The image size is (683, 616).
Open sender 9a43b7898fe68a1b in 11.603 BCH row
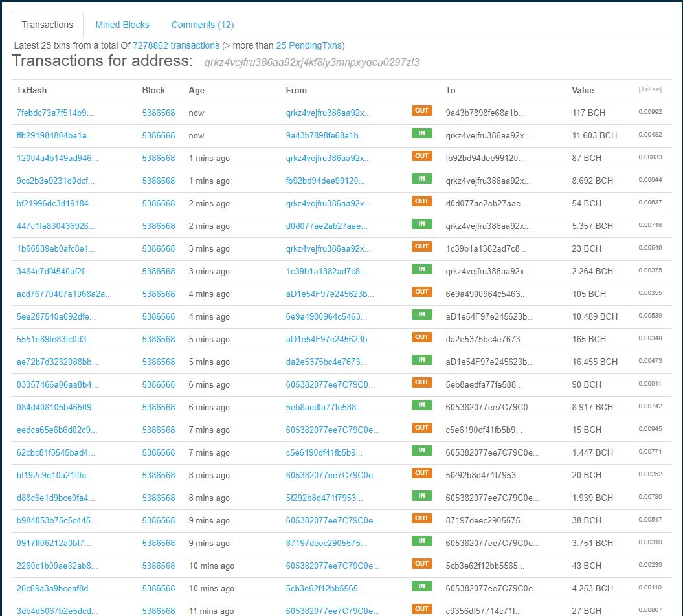click(x=326, y=135)
